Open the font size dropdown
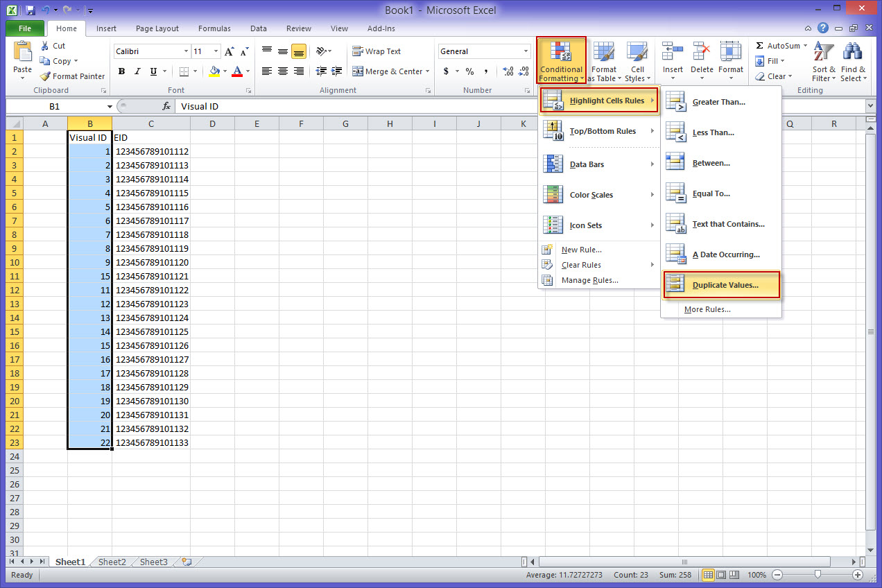This screenshot has width=882, height=588. pyautogui.click(x=216, y=51)
